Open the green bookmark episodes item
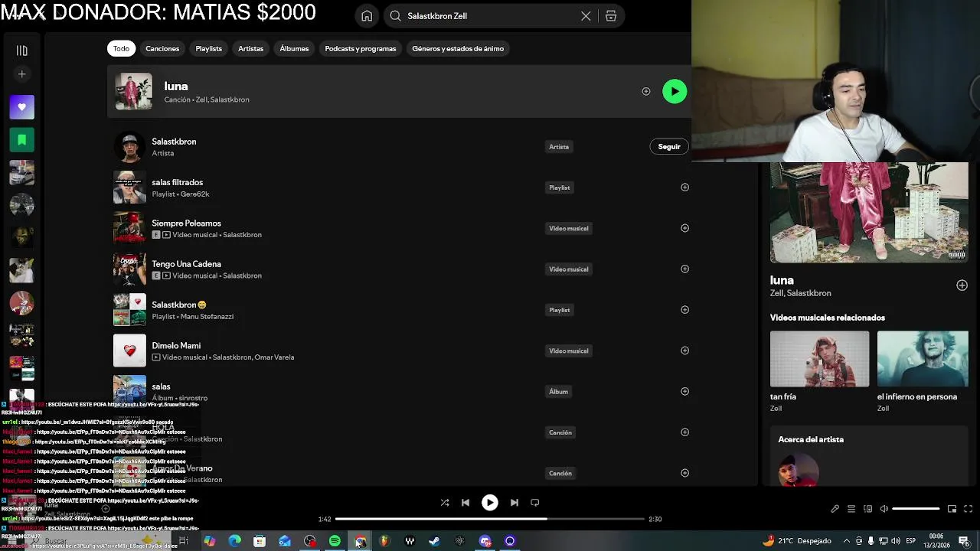Viewport: 980px width, 551px height. point(21,140)
